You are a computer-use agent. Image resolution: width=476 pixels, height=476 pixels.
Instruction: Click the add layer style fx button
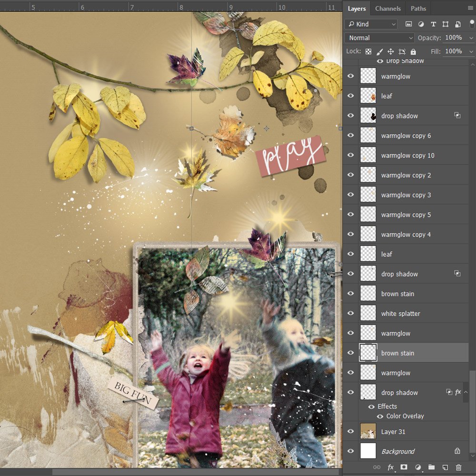pyautogui.click(x=390, y=467)
